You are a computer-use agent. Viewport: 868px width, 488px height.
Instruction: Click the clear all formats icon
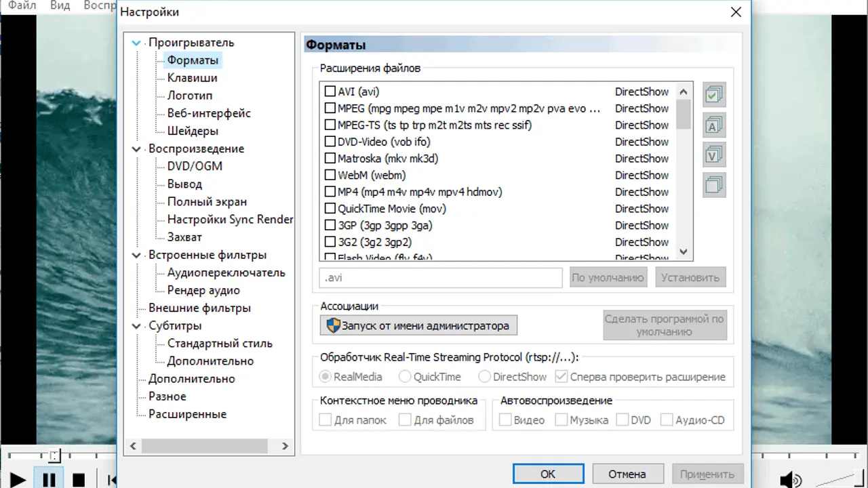714,185
